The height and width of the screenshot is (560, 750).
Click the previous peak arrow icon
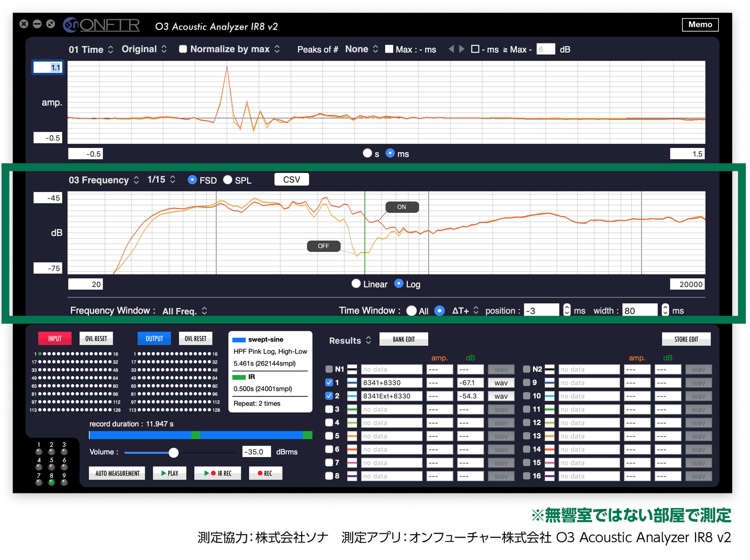452,49
